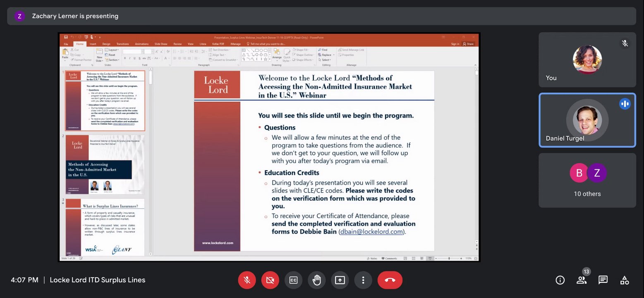Switch to the Design ribbon tab

point(106,44)
